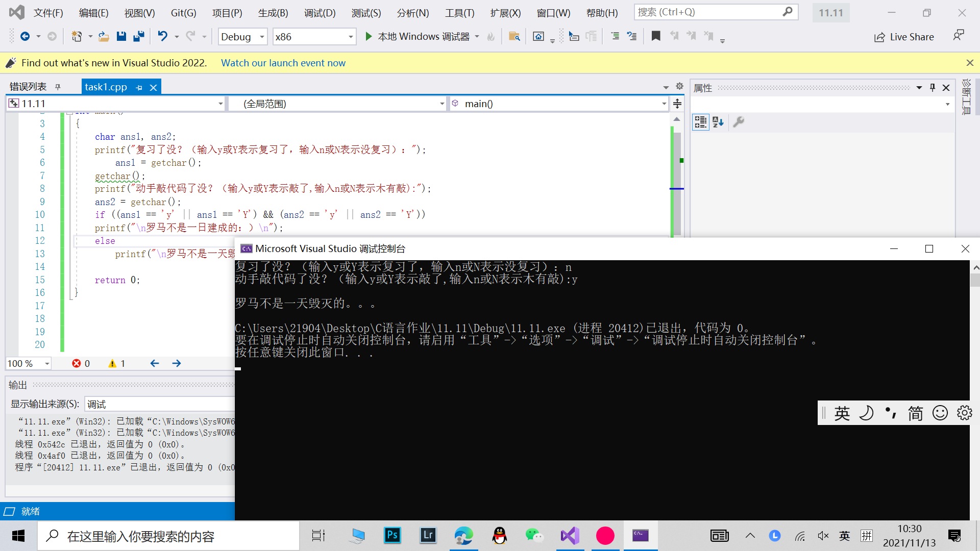Open the x86 platform dropdown

[351, 37]
